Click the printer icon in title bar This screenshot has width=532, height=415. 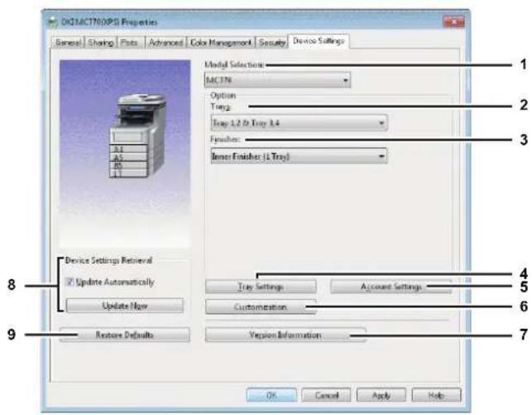[53, 22]
